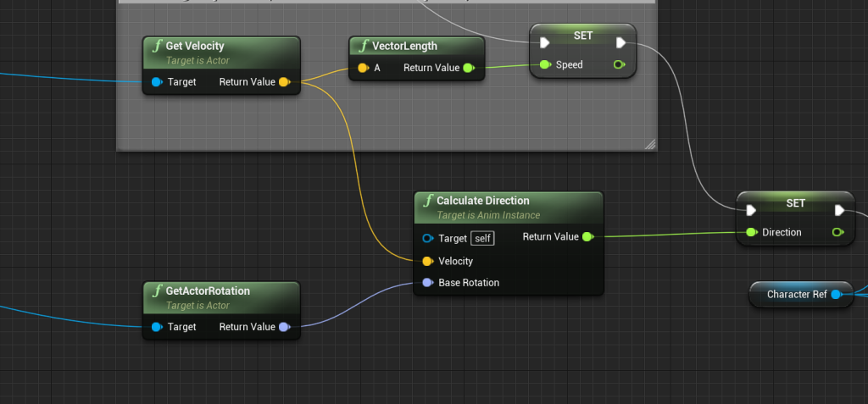
Task: Click Calculate Direction Return Value output pin
Action: [587, 237]
